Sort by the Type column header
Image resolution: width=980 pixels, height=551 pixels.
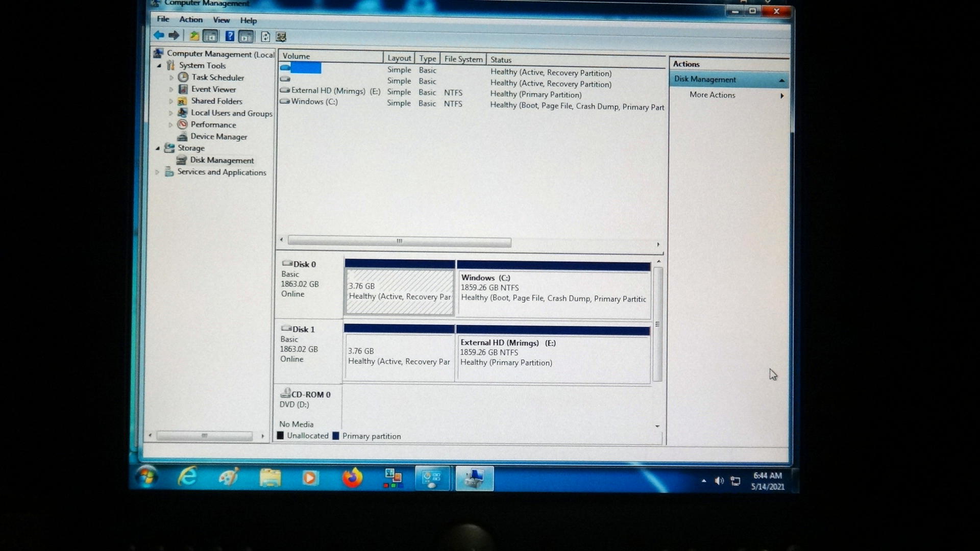coord(428,59)
